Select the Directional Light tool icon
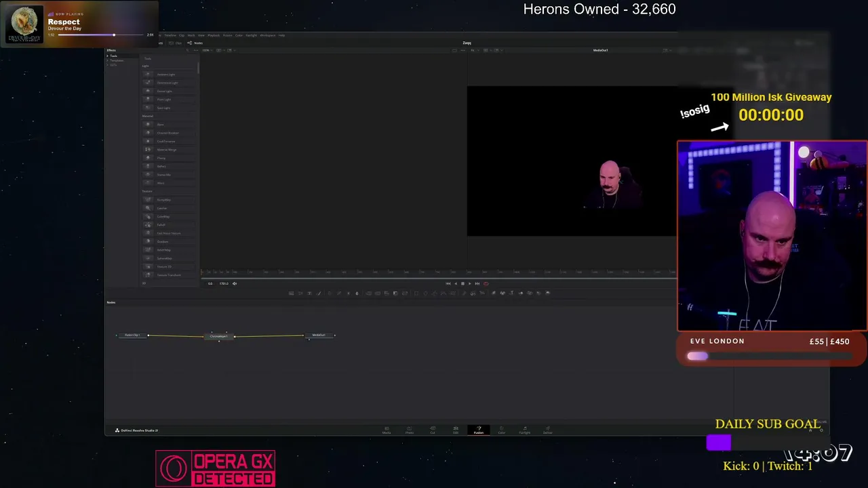Screen dimensions: 868x488 148,83
